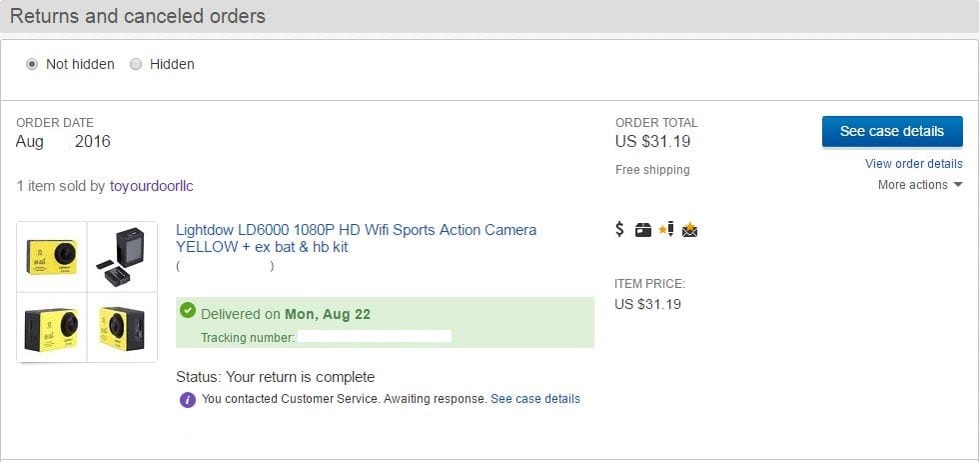Image resolution: width=980 pixels, height=462 pixels.
Task: Follow the inline "See case details" link
Action: (x=534, y=399)
